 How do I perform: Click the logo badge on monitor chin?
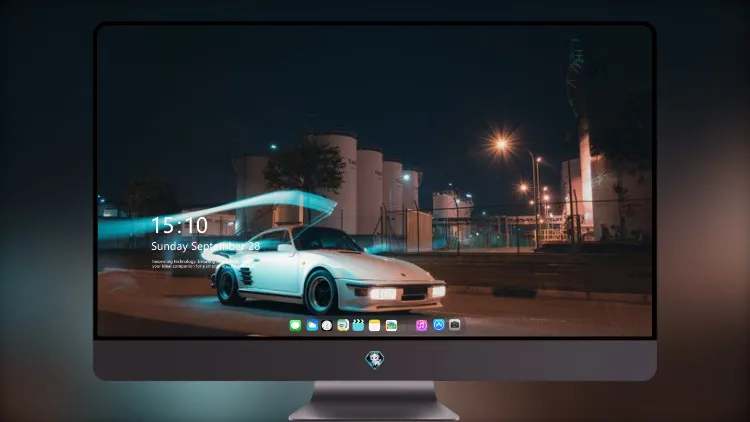coord(375,360)
